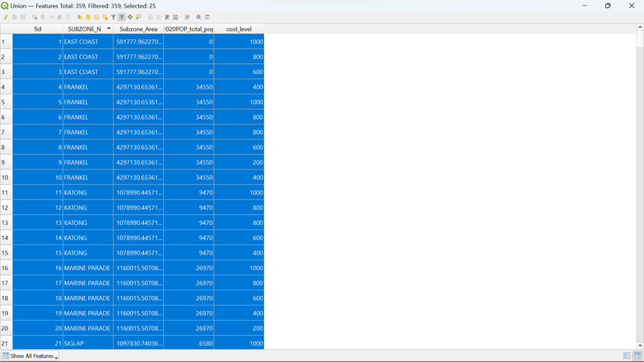Pan map to the selected rows

point(130,17)
